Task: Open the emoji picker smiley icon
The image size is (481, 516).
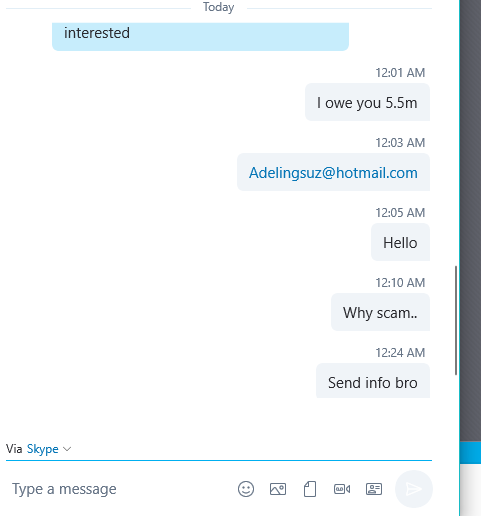Action: point(246,489)
